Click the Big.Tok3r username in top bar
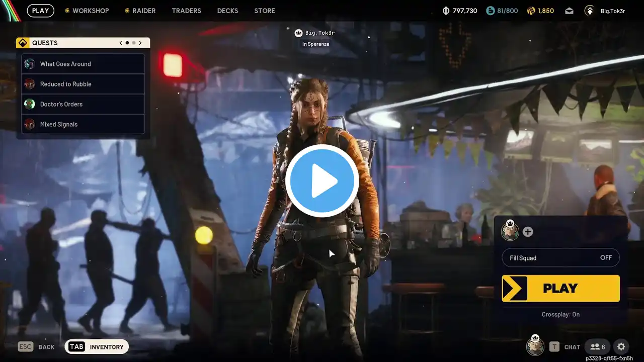 click(x=613, y=11)
